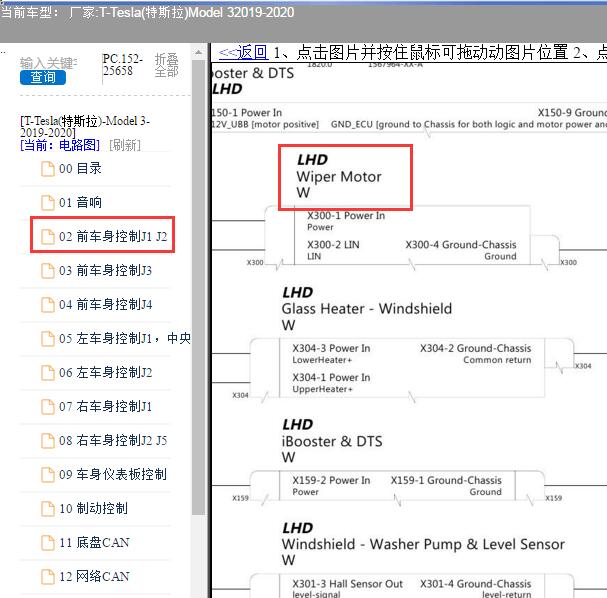Open 06 左车身控制J2 diagram
Screen dimensions: 607x598
(105, 373)
